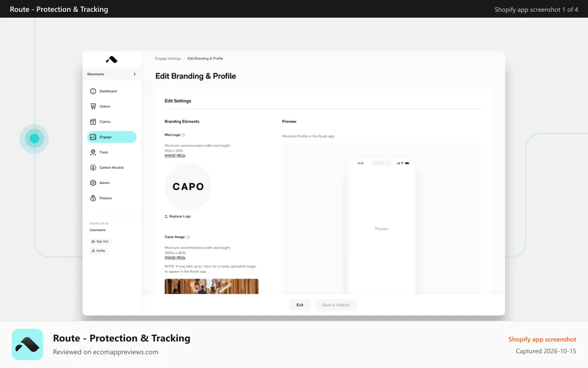This screenshot has height=368, width=588.
Task: Open the Admin menu label
Action: tap(104, 183)
